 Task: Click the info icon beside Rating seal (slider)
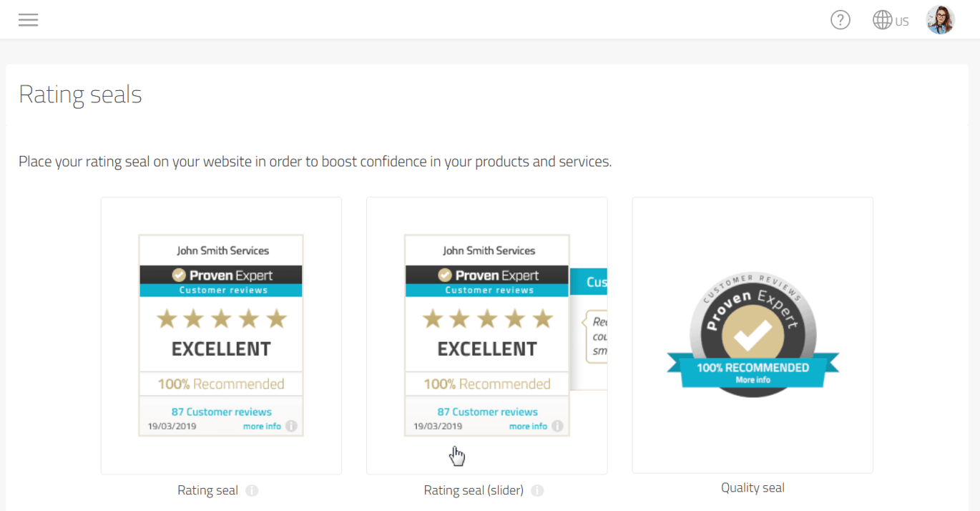pos(537,490)
